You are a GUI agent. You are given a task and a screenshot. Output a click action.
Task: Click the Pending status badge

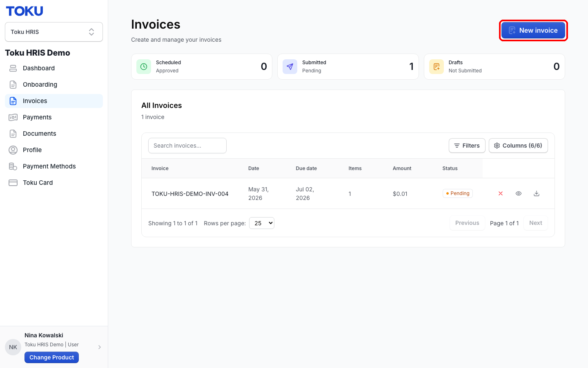pos(458,193)
